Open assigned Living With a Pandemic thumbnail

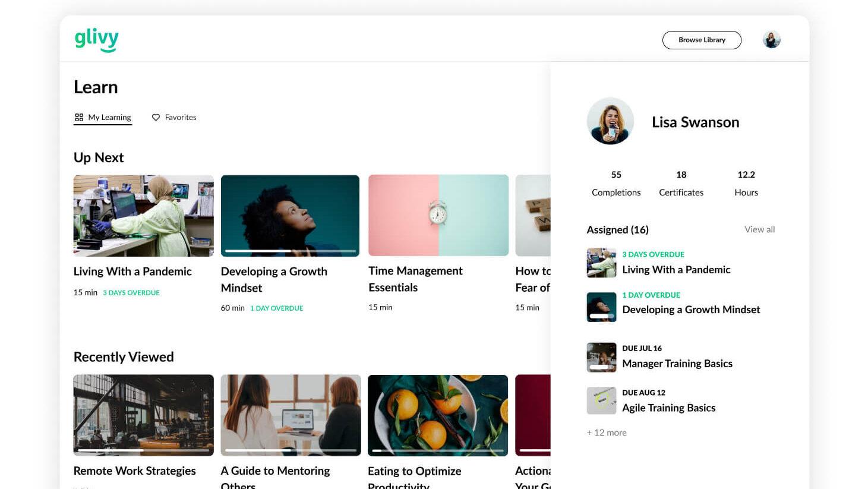[601, 263]
